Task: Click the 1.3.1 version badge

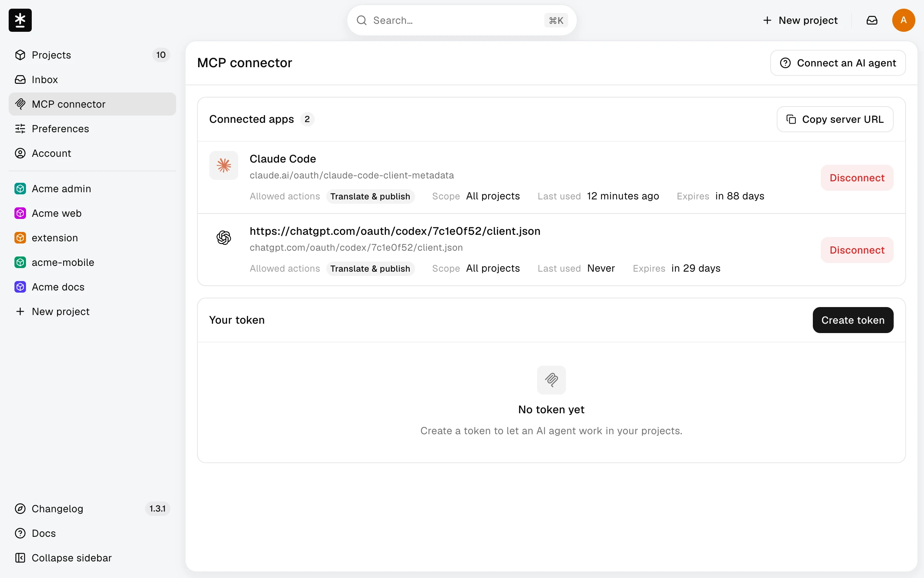Action: point(157,509)
